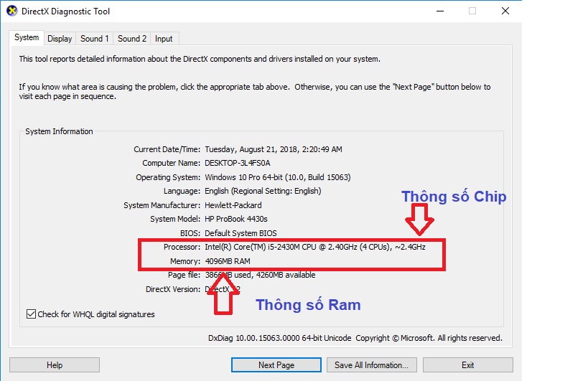This screenshot has height=381, width=588.
Task: Click the BIOS label
Action: (190, 233)
